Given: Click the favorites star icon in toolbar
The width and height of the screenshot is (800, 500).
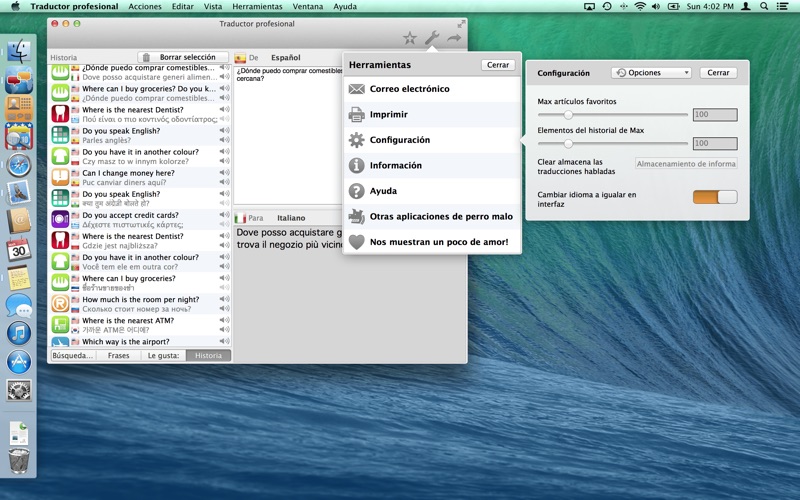Looking at the screenshot, I should [410, 39].
